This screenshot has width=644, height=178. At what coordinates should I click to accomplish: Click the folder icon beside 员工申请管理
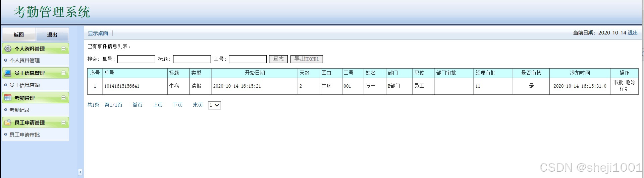pos(7,122)
